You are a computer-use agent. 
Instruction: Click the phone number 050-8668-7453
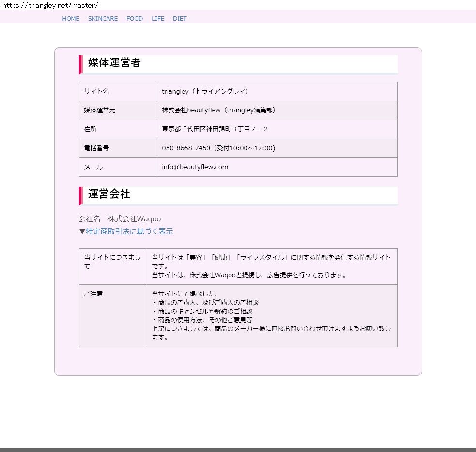[186, 148]
